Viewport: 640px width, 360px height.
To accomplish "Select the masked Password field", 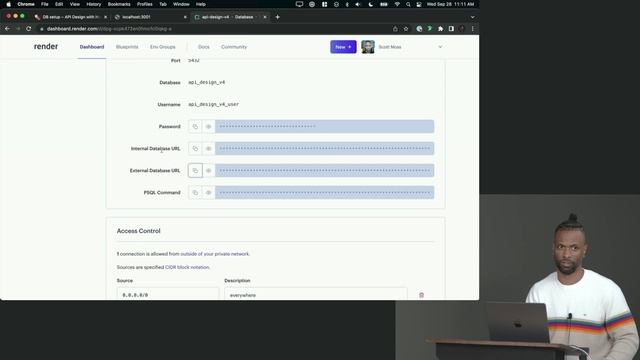I will tap(324, 127).
